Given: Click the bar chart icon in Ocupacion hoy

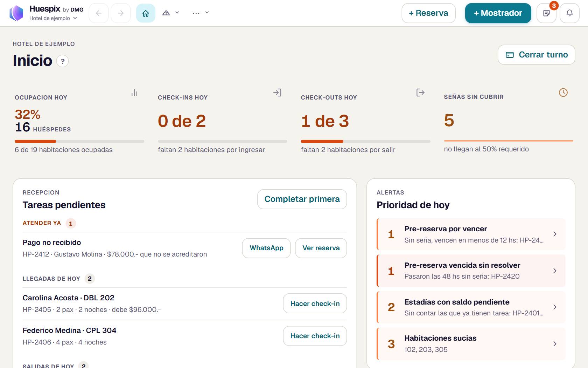Looking at the screenshot, I should [x=134, y=93].
